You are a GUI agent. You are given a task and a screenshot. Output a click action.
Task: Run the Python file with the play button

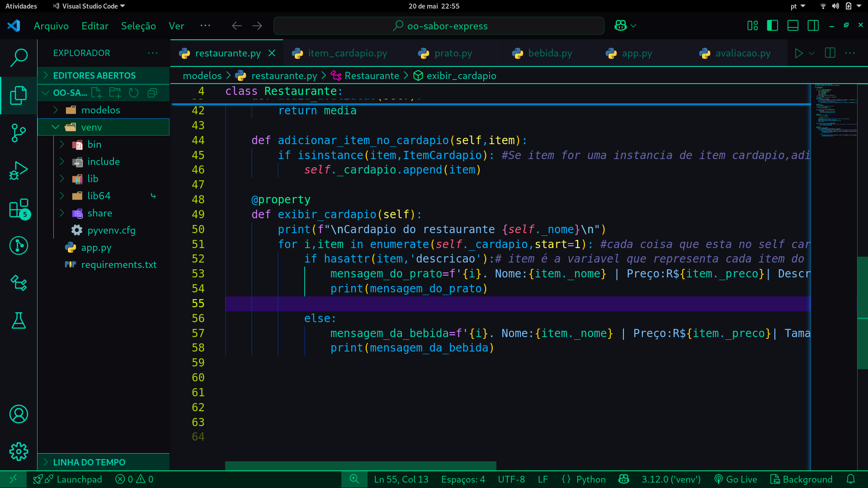click(x=799, y=53)
